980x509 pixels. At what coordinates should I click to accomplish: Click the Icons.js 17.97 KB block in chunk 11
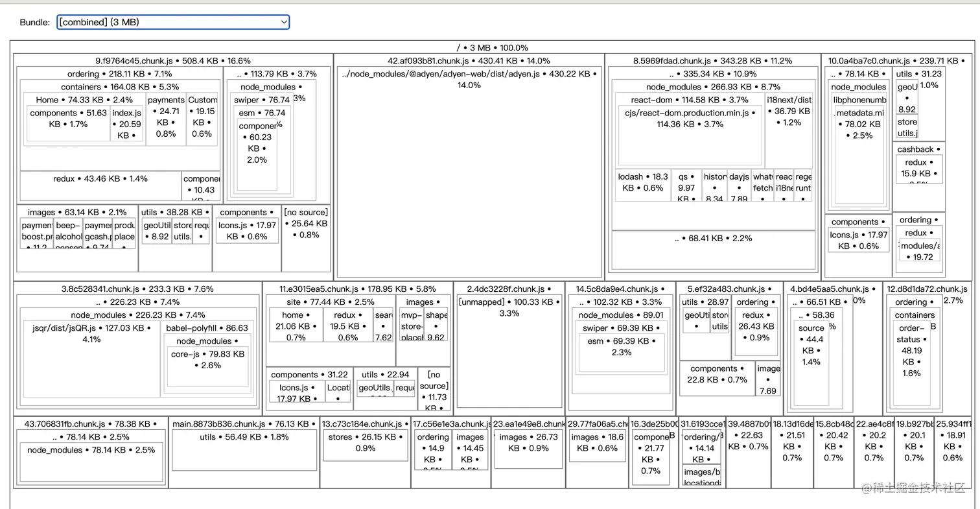pos(296,393)
